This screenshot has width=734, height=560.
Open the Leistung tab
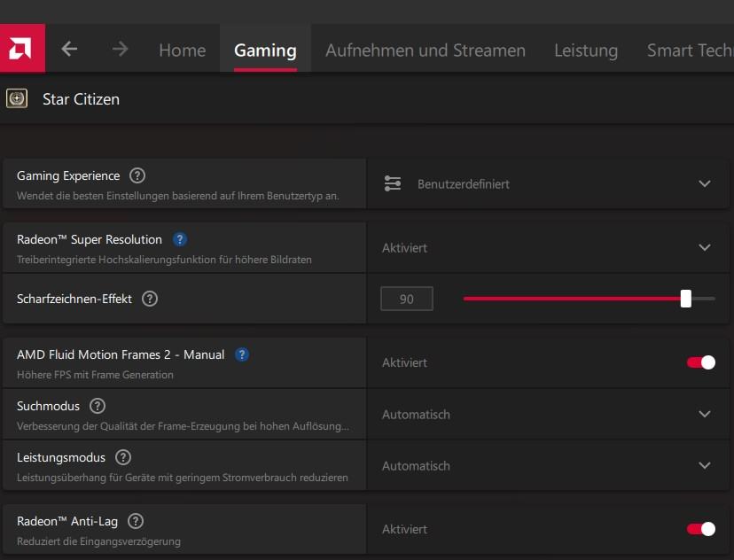point(586,50)
